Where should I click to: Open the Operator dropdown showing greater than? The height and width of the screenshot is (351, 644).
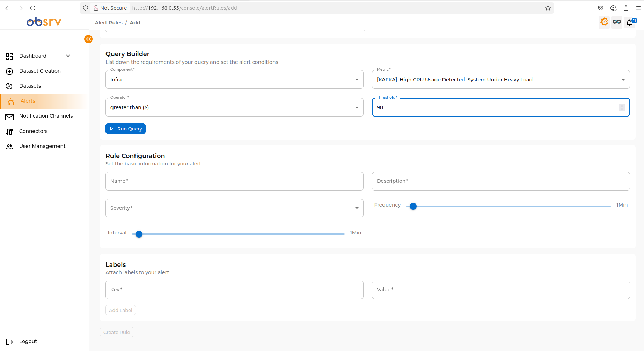click(x=234, y=107)
